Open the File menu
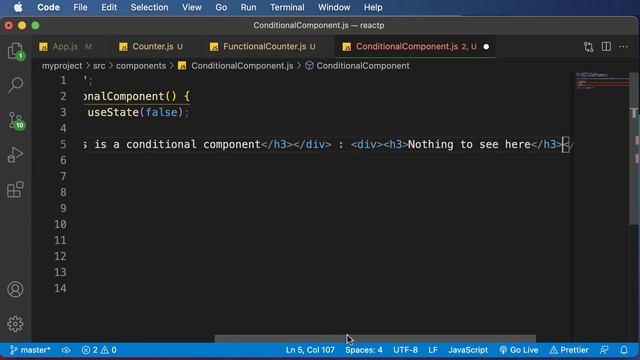Image resolution: width=640 pixels, height=360 pixels. 80,7
